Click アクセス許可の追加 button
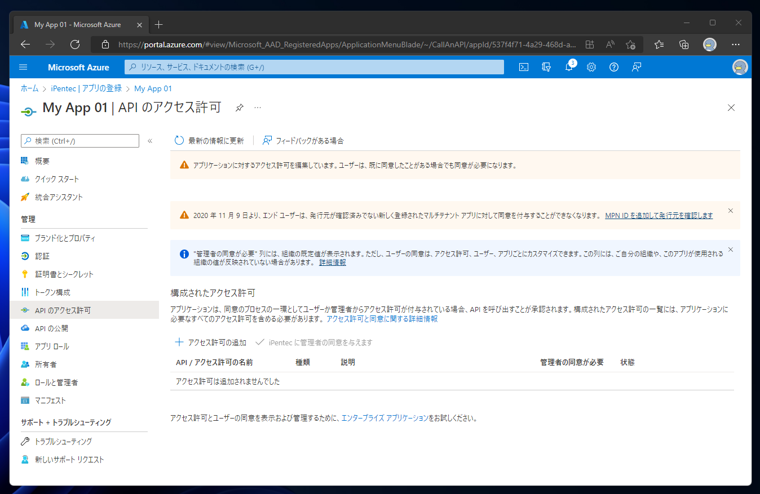 coord(210,342)
